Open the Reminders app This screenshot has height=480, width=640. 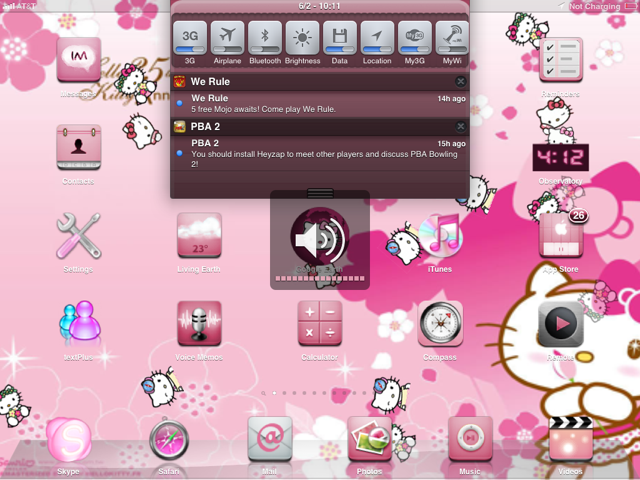[561, 60]
